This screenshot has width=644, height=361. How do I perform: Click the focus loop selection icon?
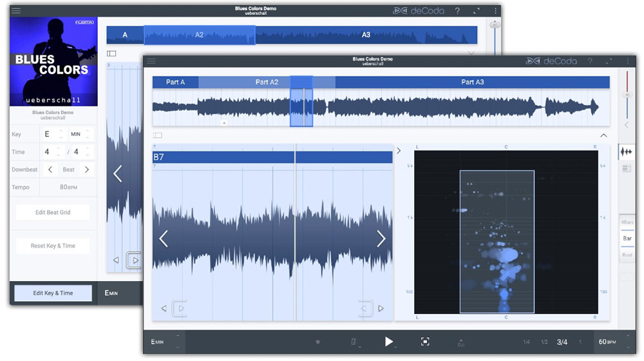coord(425,342)
